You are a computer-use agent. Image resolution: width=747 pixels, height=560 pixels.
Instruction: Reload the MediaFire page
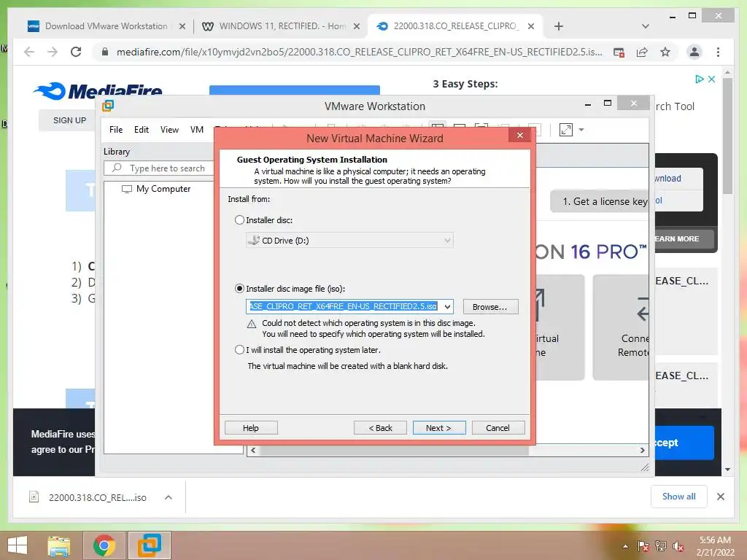[x=76, y=52]
